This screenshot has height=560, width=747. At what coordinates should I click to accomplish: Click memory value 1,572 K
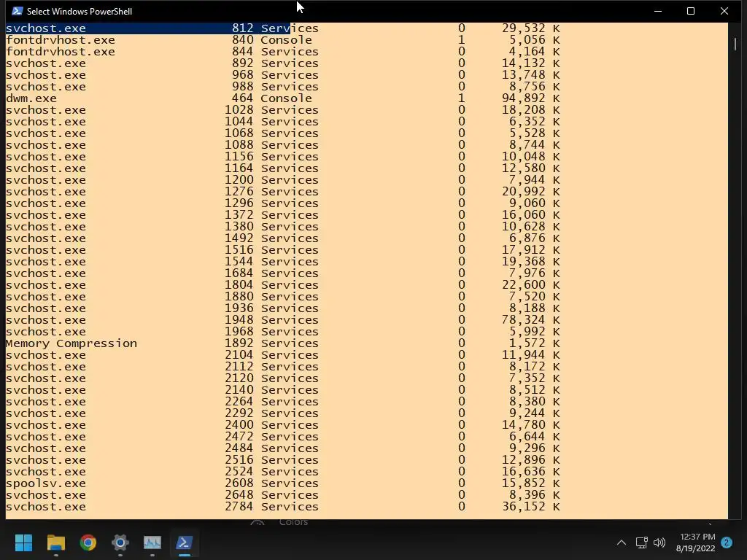pyautogui.click(x=535, y=343)
